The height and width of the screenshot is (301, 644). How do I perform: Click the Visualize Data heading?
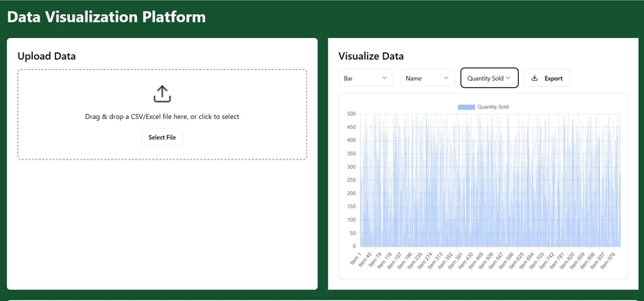coord(371,56)
